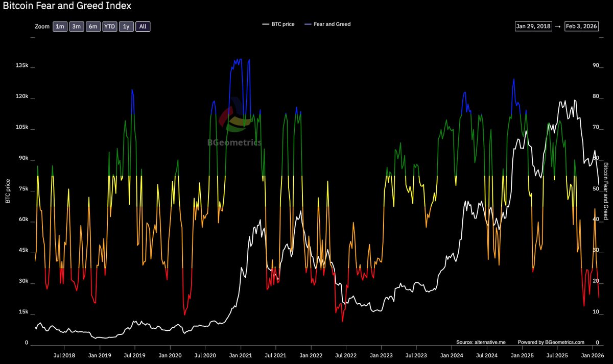The height and width of the screenshot is (364, 613).
Task: Click the Jan 2025 x-axis label
Action: click(523, 354)
